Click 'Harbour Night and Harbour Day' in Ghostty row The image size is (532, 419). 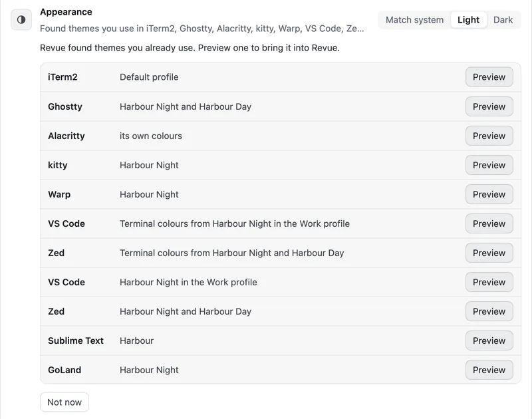point(186,106)
